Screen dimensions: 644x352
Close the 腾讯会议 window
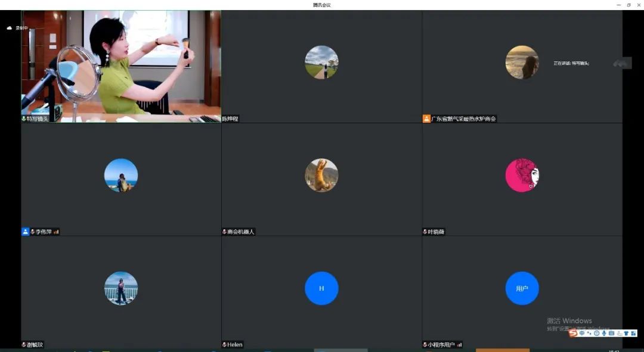pyautogui.click(x=639, y=5)
